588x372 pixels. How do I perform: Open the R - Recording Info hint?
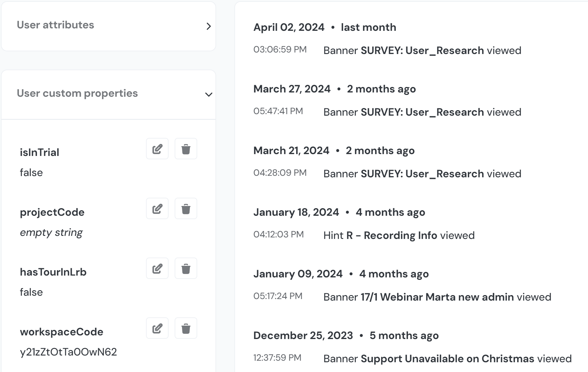pyautogui.click(x=391, y=236)
